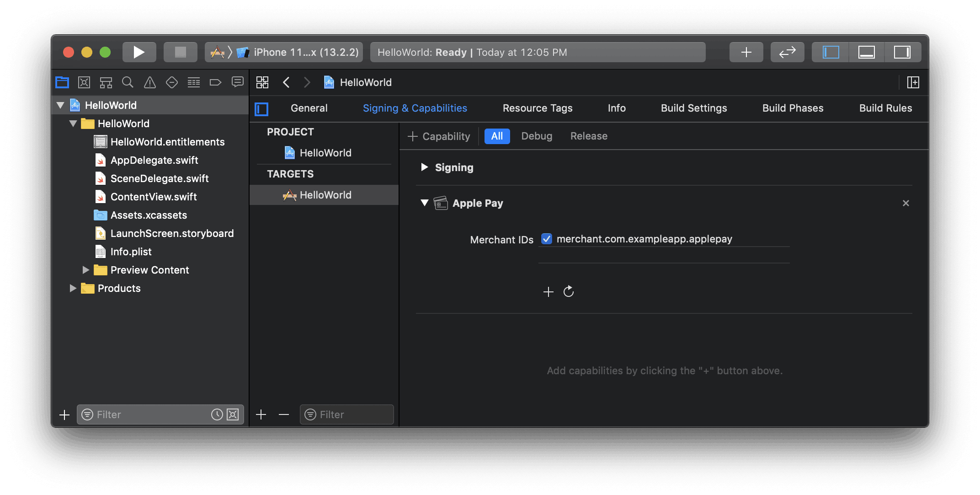Viewport: 980px width, 495px height.
Task: Open the Resource Tags tab
Action: (x=538, y=108)
